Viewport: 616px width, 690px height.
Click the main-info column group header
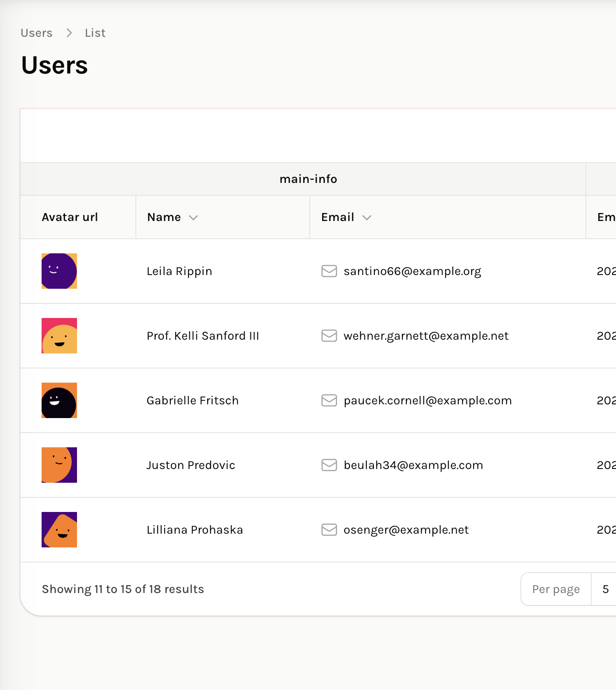point(308,179)
